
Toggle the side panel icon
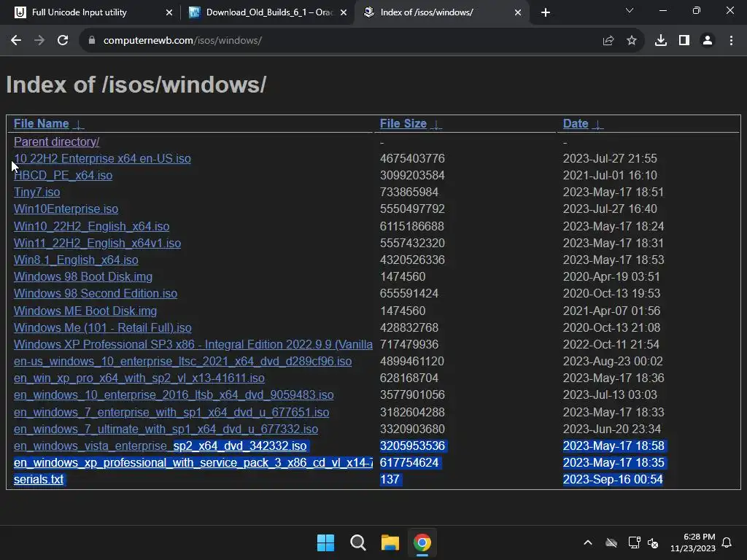[x=684, y=41]
